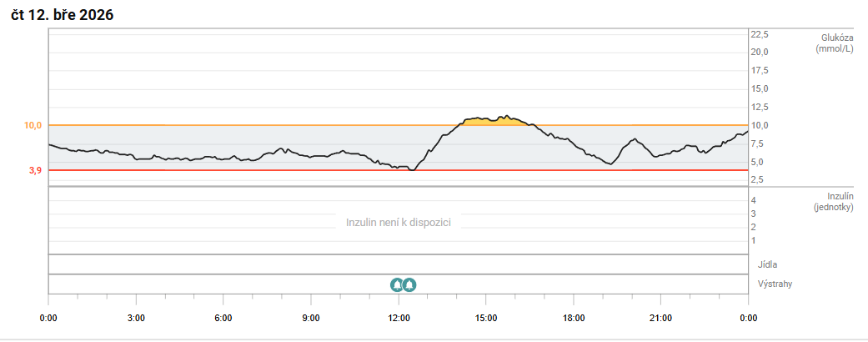The height and width of the screenshot is (342, 868).
Task: Click the 21:00 time axis label
Action: tap(661, 318)
